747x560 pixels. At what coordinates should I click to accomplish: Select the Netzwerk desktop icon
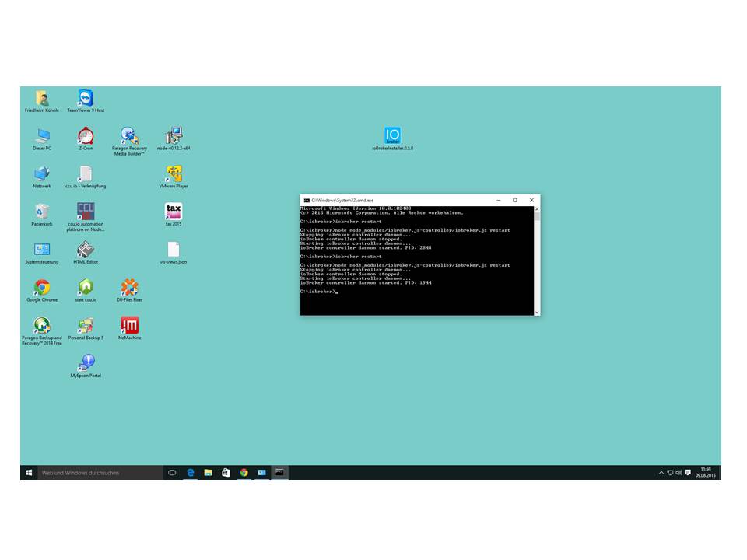[42, 177]
